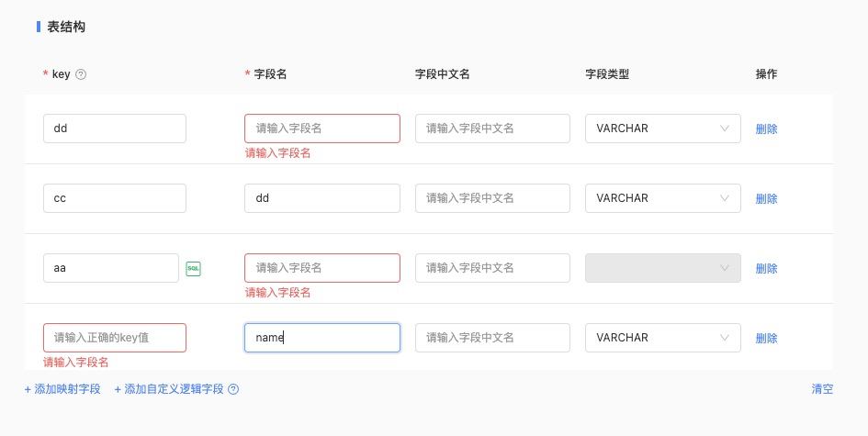Click 添加映射字段 to add mapping field

tap(62, 389)
